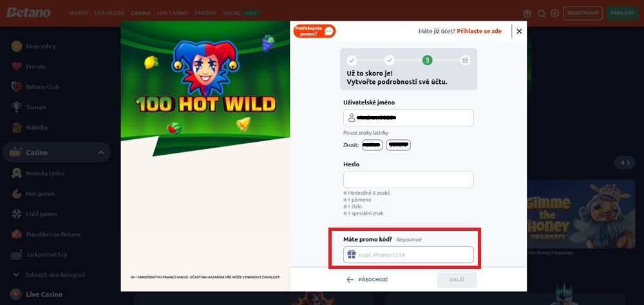
Task: Select the second suggested username chip
Action: tap(398, 145)
